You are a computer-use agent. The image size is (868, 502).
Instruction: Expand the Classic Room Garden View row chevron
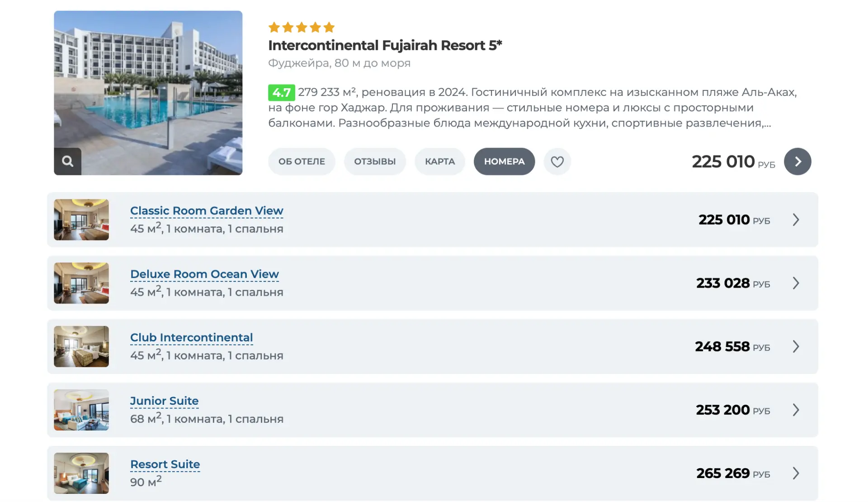coord(796,220)
